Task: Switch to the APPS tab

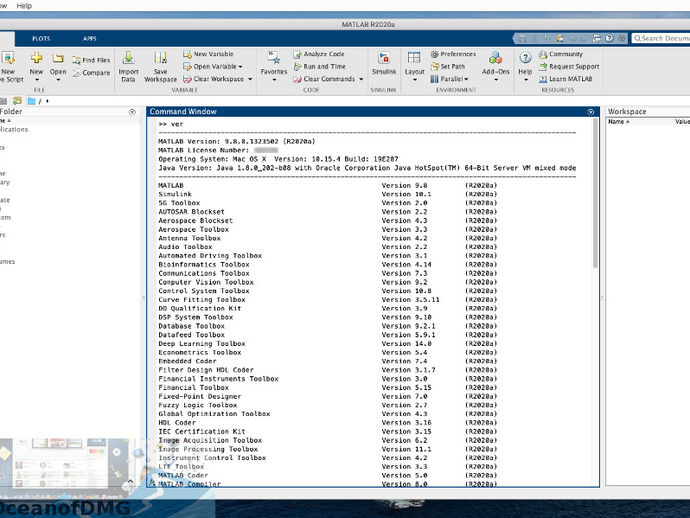Action: [89, 38]
